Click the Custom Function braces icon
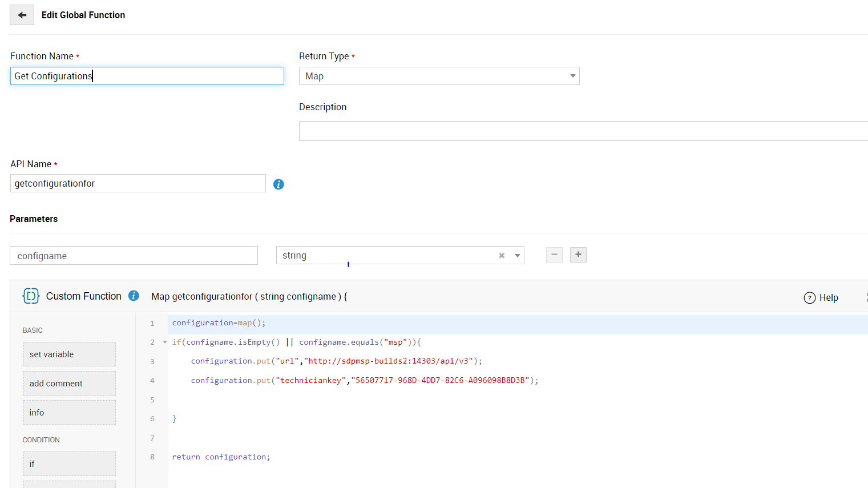Image resolution: width=868 pixels, height=488 pixels. tap(31, 296)
